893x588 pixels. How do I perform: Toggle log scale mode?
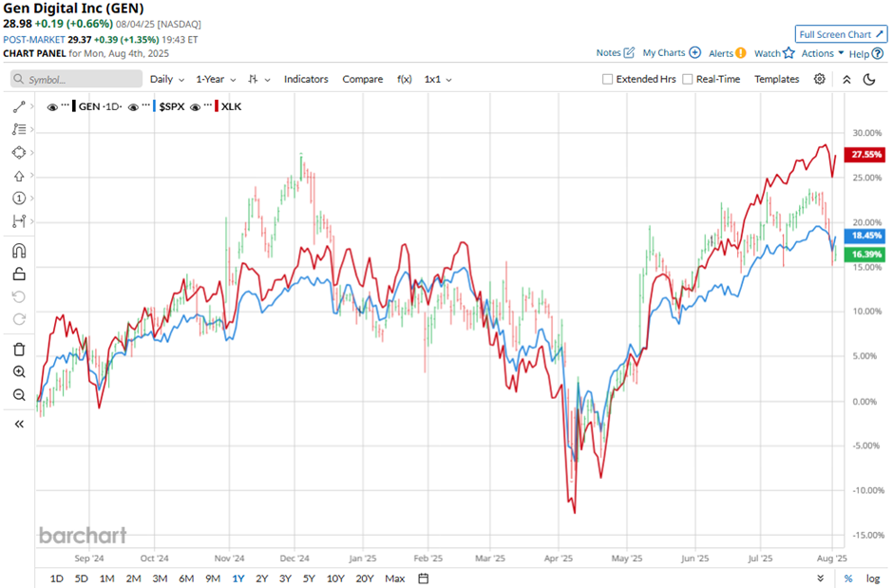(x=873, y=579)
